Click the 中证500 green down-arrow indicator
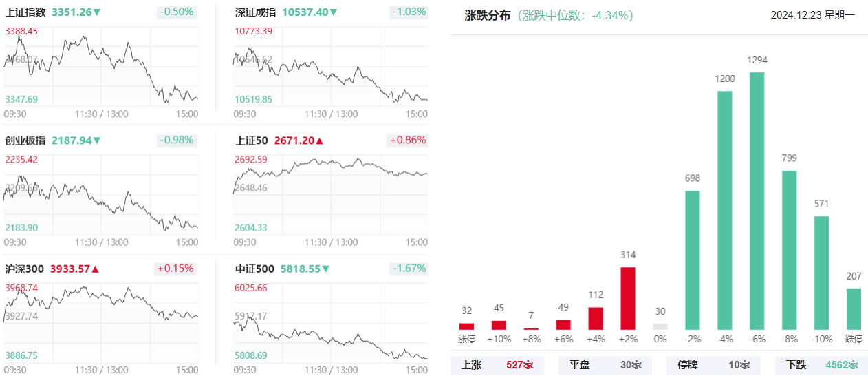Image resolution: width=868 pixels, height=376 pixels. tap(325, 269)
